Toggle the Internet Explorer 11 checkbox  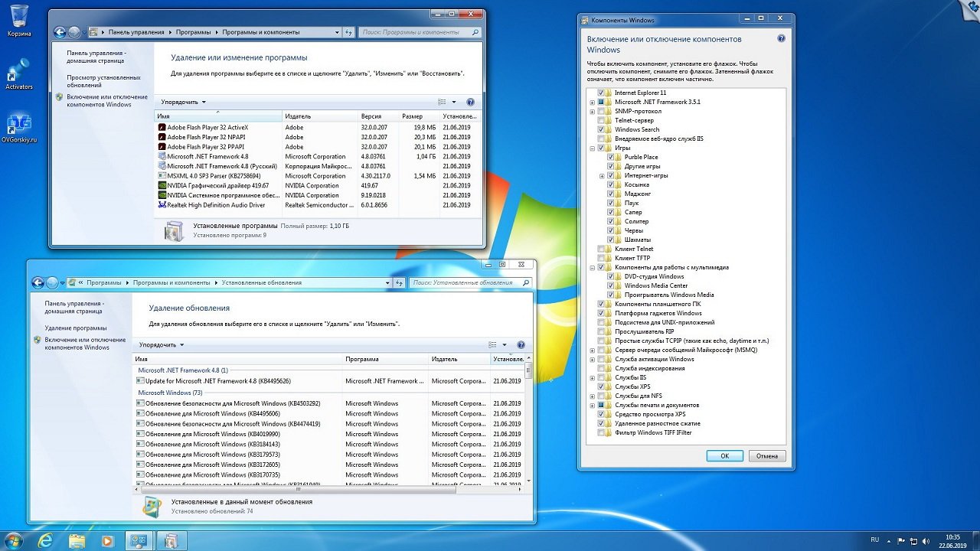point(601,93)
